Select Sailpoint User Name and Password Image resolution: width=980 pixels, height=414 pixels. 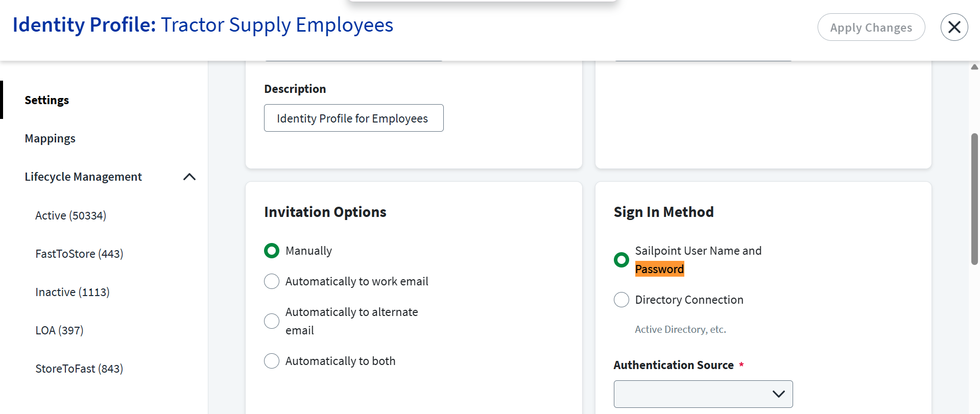(622, 260)
